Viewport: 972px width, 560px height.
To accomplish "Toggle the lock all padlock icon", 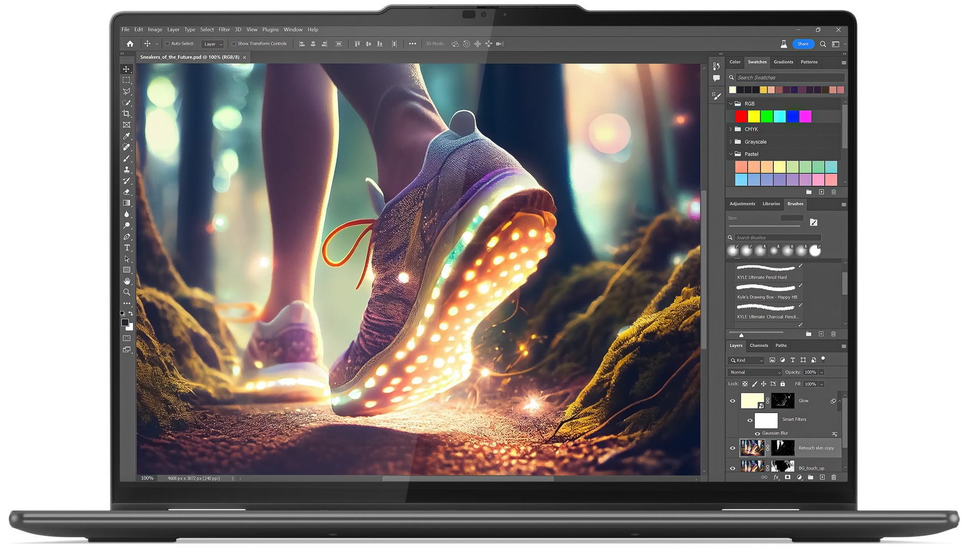I will pos(782,384).
